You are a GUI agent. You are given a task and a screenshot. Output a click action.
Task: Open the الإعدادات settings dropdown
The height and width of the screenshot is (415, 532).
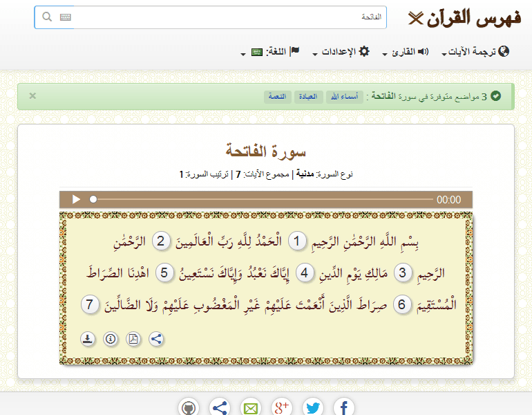tap(341, 52)
